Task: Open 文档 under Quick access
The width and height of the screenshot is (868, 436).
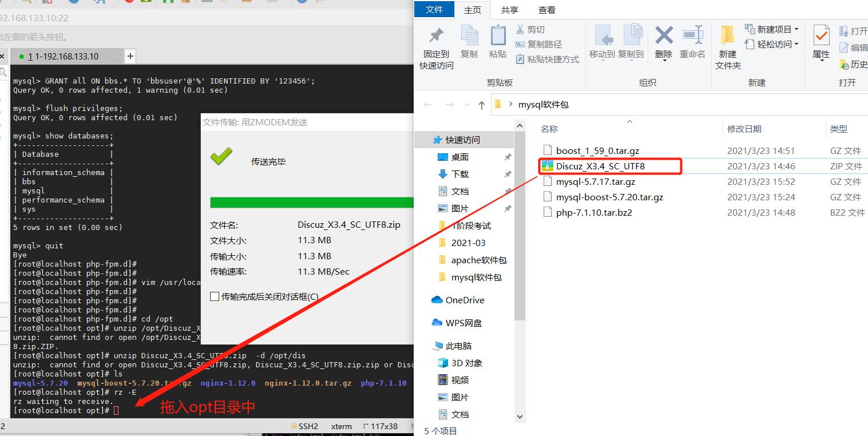Action: tap(460, 191)
